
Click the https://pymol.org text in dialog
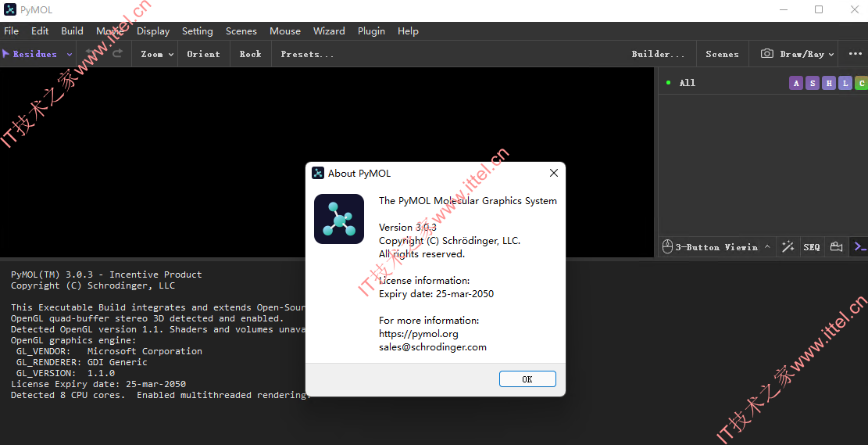(419, 334)
